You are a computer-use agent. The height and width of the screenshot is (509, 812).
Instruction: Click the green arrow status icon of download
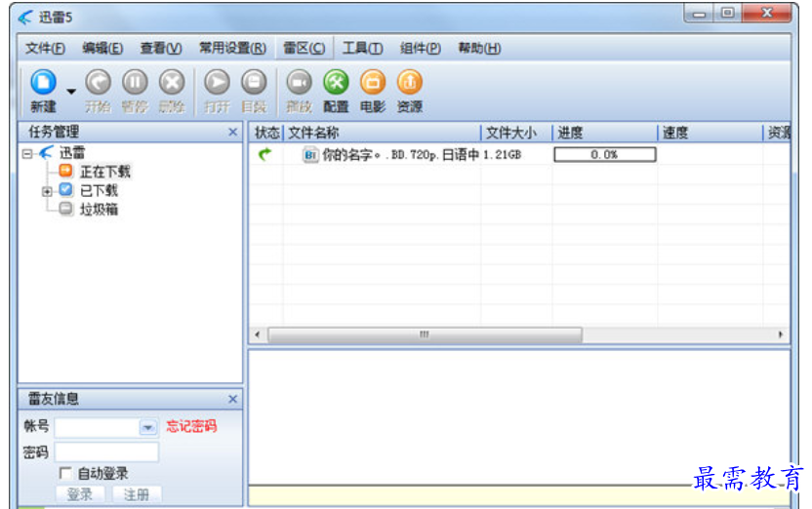point(265,154)
